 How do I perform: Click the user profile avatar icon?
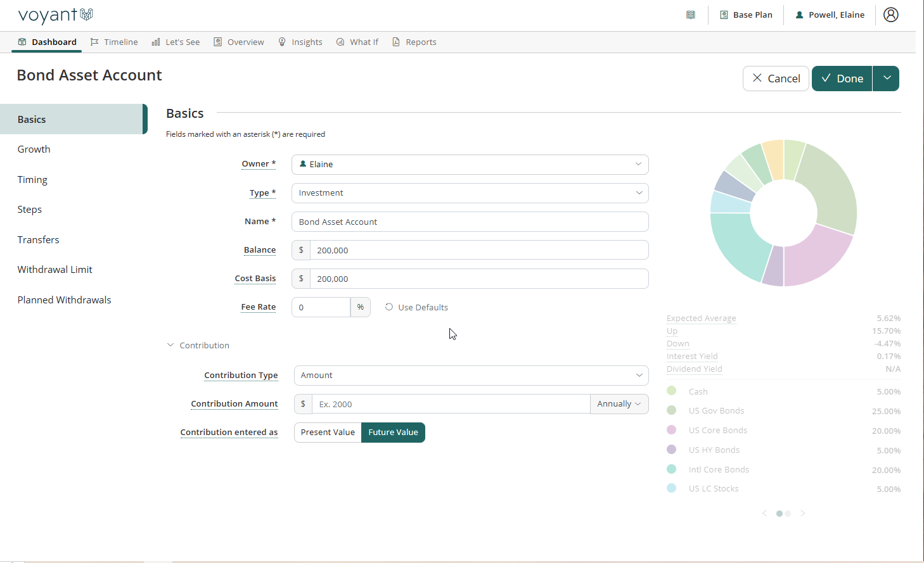[x=890, y=15]
